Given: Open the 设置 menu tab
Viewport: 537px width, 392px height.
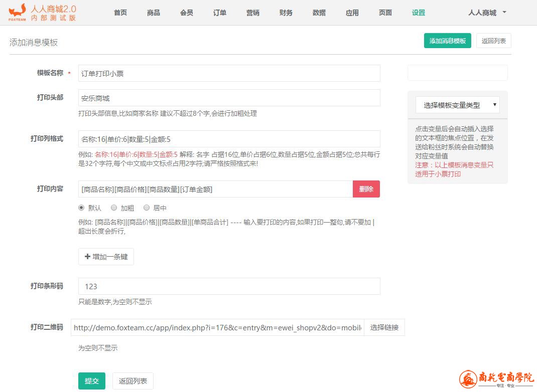Looking at the screenshot, I should pos(418,13).
